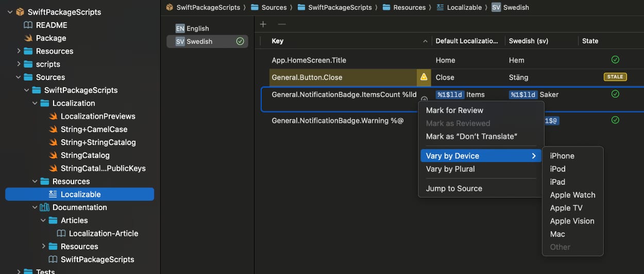Select the English language row
Viewport: 644px width, 274px height.
[x=207, y=28]
